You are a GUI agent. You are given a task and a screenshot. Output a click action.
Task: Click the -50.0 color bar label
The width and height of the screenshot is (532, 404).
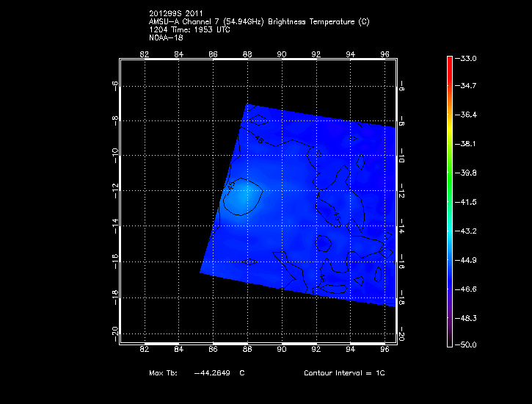467,345
